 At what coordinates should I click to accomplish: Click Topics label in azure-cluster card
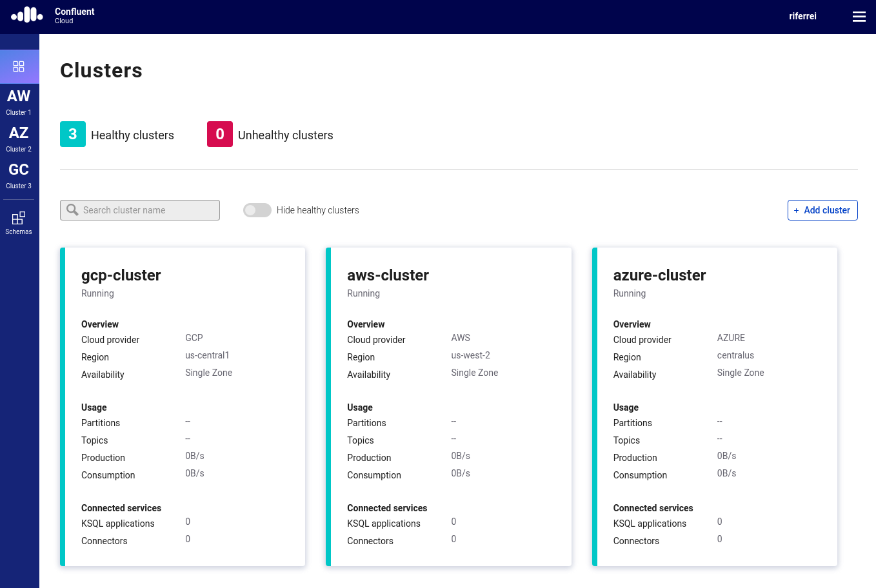tap(626, 440)
